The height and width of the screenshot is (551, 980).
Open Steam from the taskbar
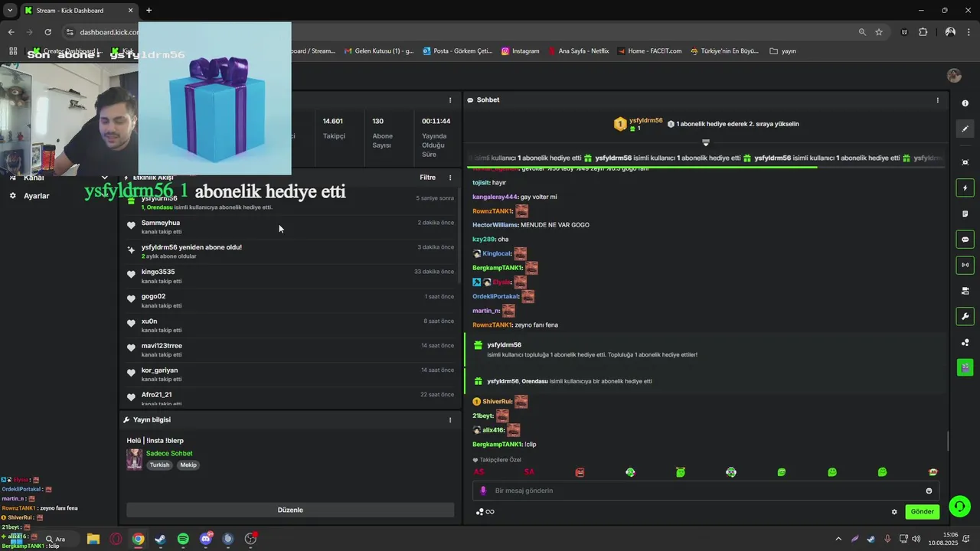point(160,539)
